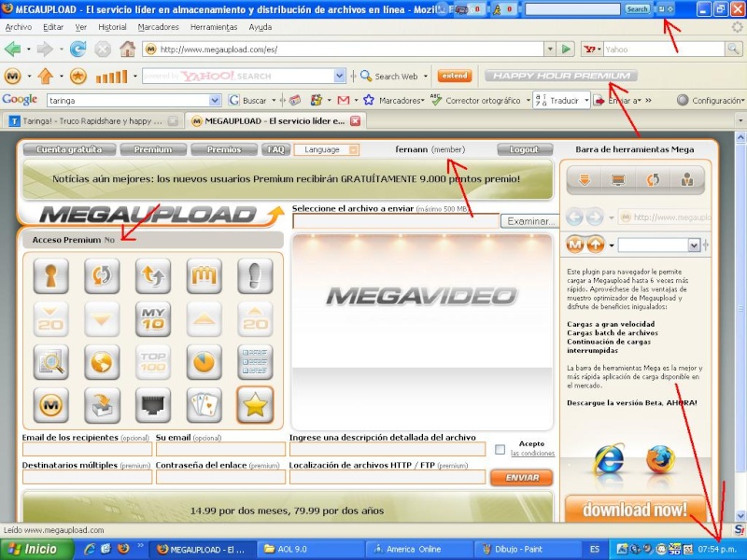
Task: Tick the Acepto las condiciones checkbox
Action: pos(500,450)
